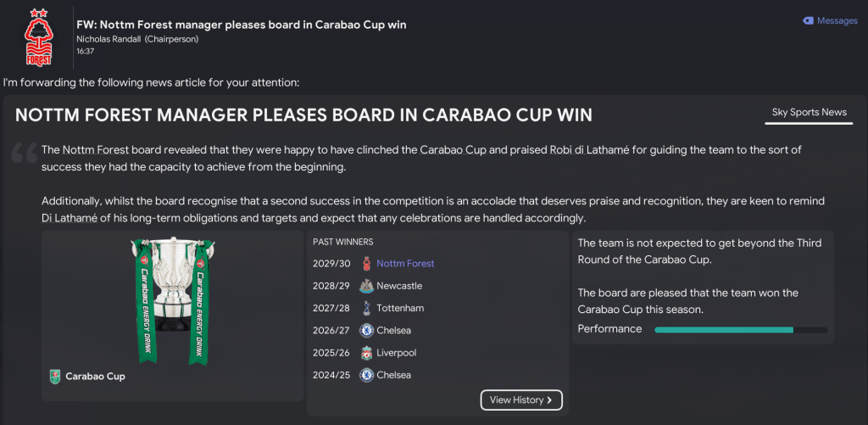The height and width of the screenshot is (425, 868).
Task: Click the Newcastle club badge
Action: pos(366,286)
